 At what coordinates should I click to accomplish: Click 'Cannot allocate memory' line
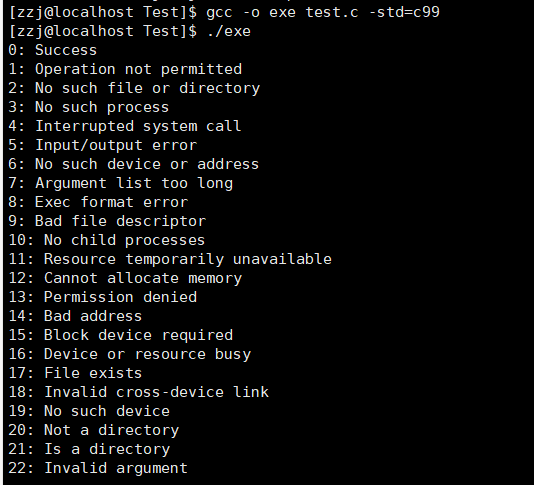click(125, 278)
